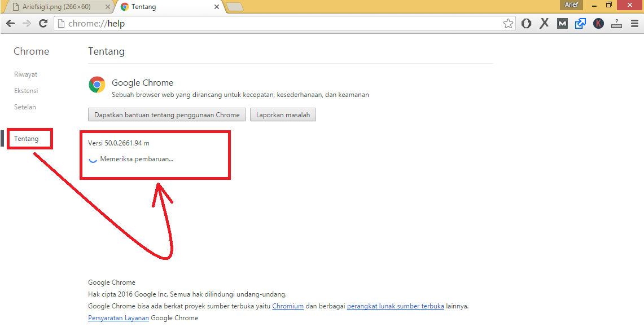Click the Sebuah browser web description text

pos(240,95)
